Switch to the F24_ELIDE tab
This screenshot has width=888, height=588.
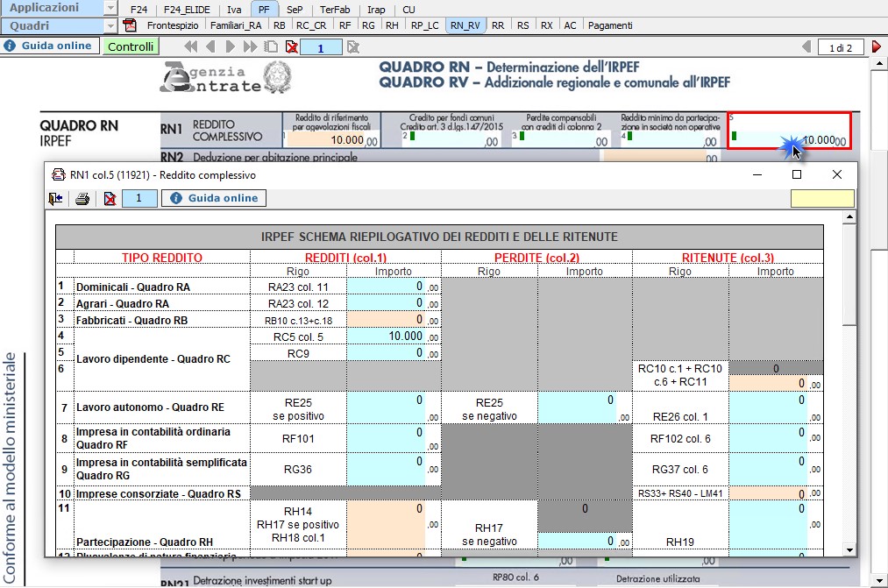tap(187, 10)
